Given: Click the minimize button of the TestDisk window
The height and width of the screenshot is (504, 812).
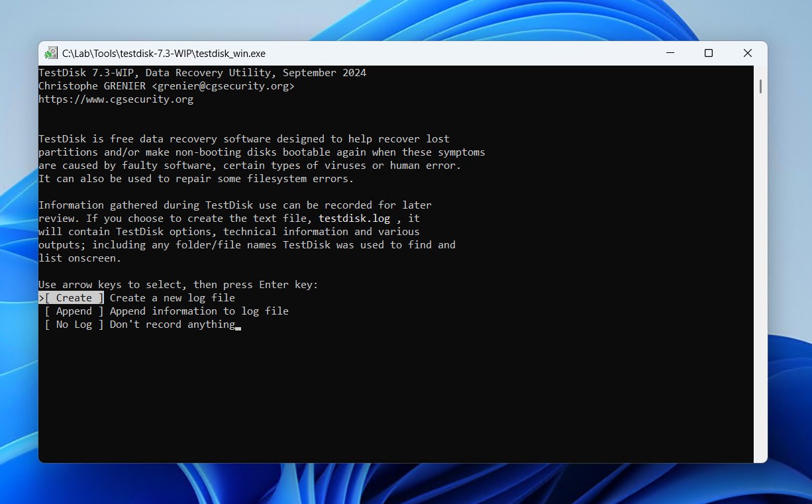Looking at the screenshot, I should click(670, 53).
